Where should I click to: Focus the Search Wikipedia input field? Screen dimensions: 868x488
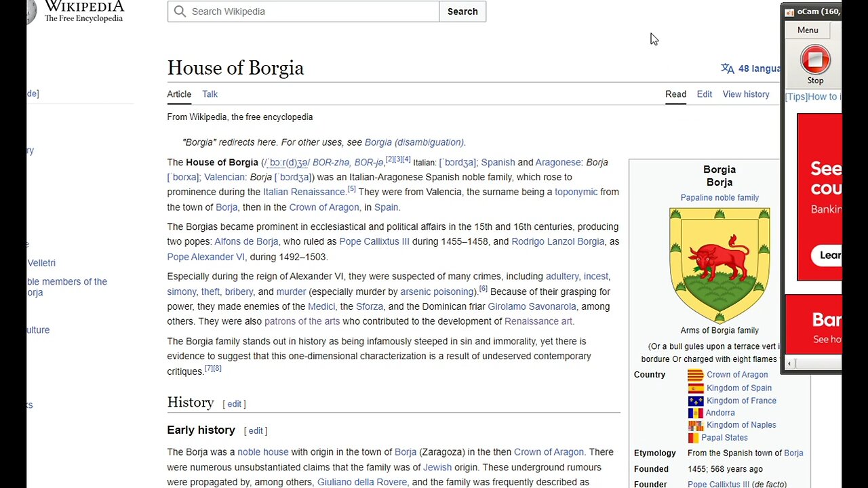(303, 12)
